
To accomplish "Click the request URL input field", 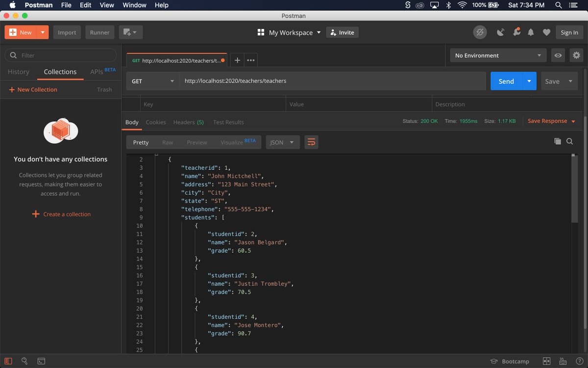I will point(333,81).
